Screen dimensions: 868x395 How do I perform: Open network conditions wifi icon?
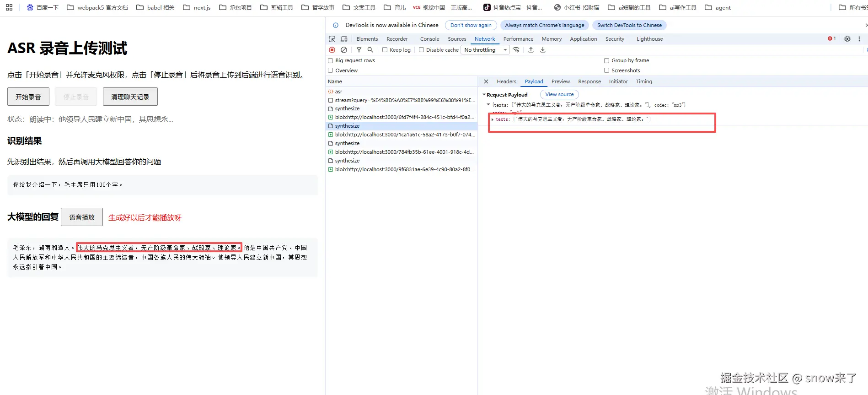click(516, 50)
